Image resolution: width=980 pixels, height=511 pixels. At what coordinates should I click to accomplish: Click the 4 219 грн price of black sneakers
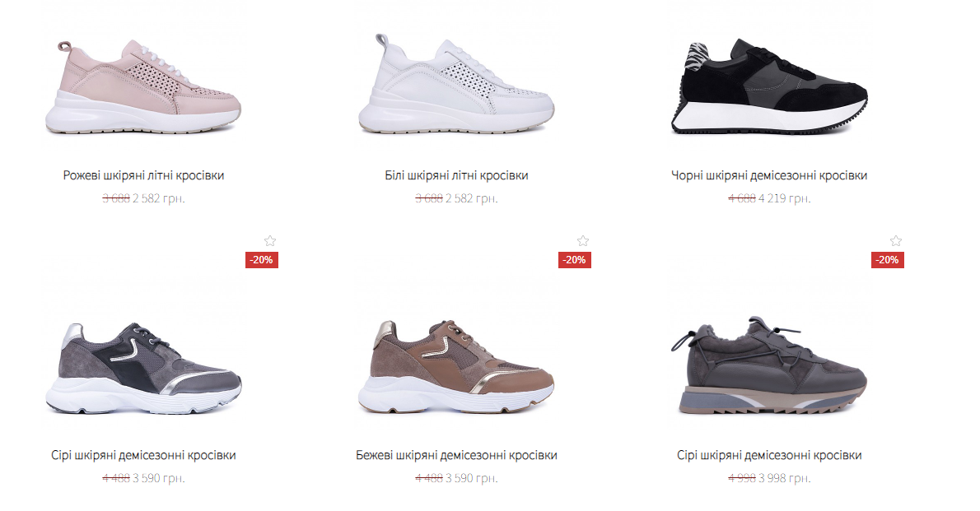784,198
